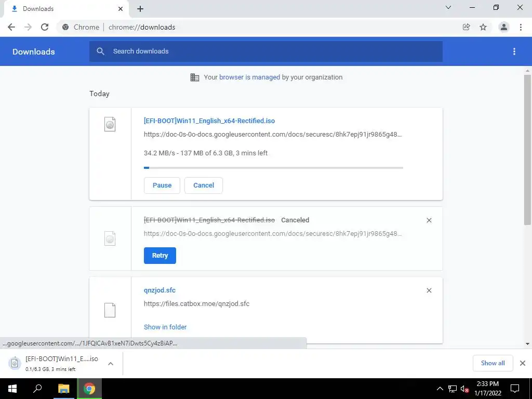Show hidden system tray icons

(440, 389)
